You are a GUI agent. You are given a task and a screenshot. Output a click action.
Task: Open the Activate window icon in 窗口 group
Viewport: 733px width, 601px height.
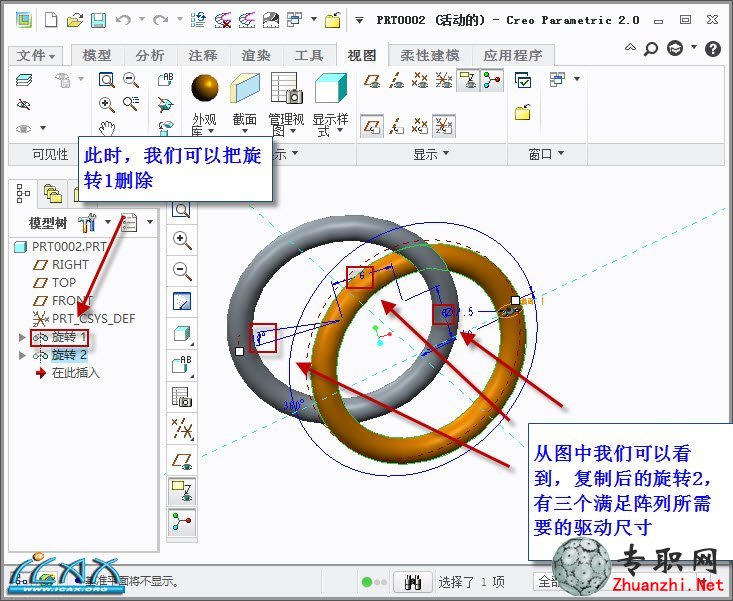click(523, 80)
